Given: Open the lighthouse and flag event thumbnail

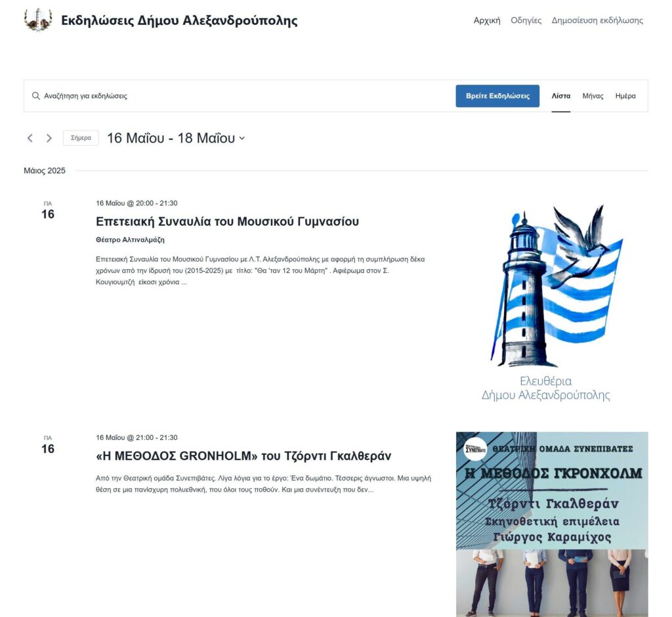Looking at the screenshot, I should [552, 303].
